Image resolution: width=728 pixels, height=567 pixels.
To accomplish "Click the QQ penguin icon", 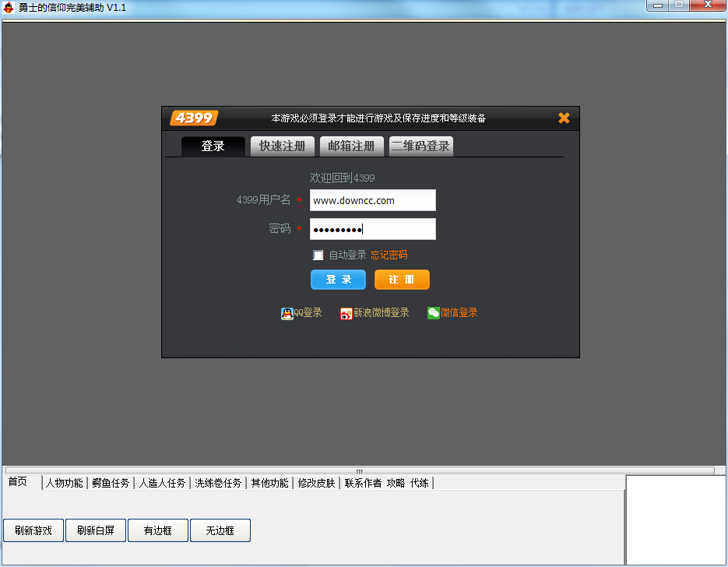I will [x=287, y=314].
